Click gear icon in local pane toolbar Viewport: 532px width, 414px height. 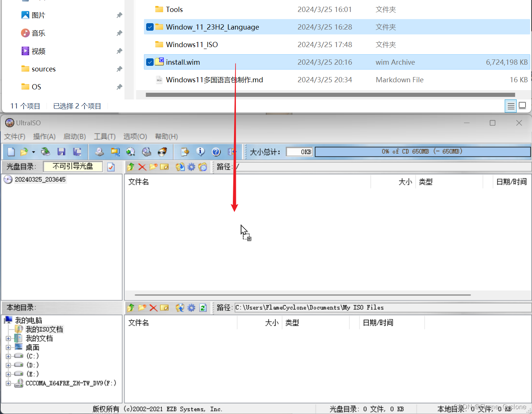point(191,308)
